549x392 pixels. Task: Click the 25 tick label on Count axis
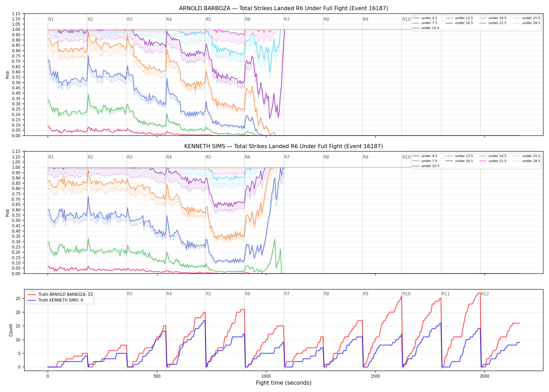18,299
